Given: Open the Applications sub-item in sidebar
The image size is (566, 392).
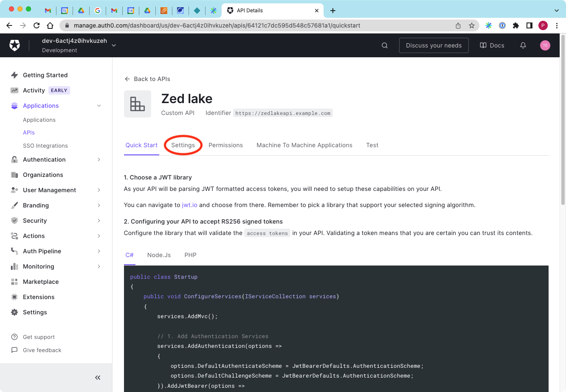Looking at the screenshot, I should pyautogui.click(x=39, y=120).
